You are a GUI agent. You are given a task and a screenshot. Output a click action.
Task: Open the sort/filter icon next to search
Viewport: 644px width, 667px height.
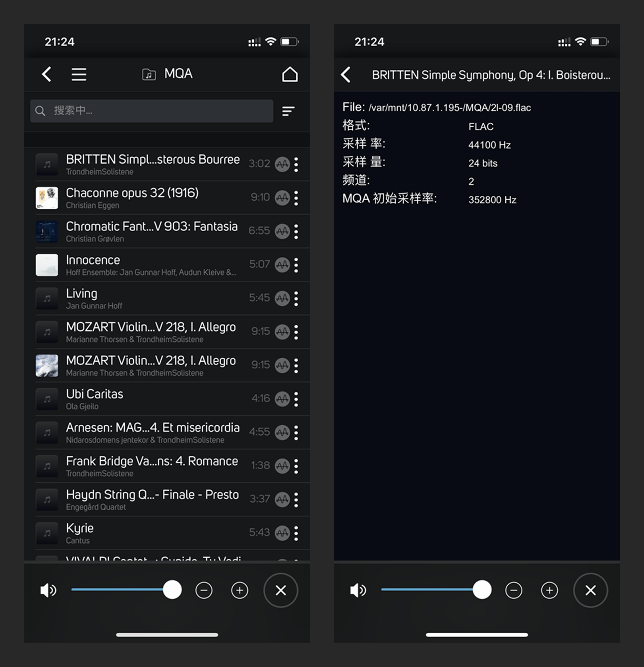pyautogui.click(x=288, y=111)
